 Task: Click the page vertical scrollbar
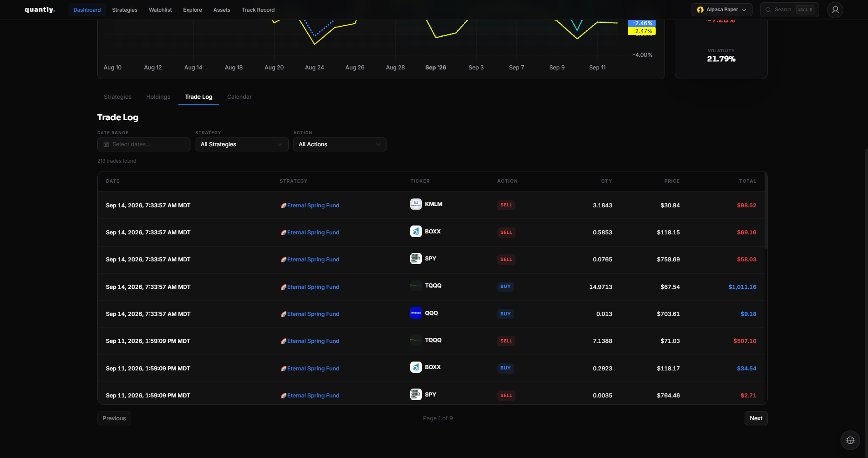[x=866, y=303]
